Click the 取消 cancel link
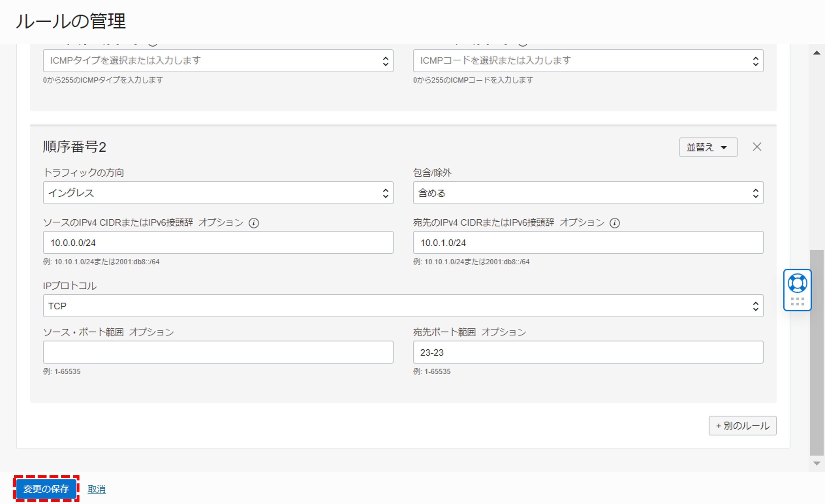 97,489
